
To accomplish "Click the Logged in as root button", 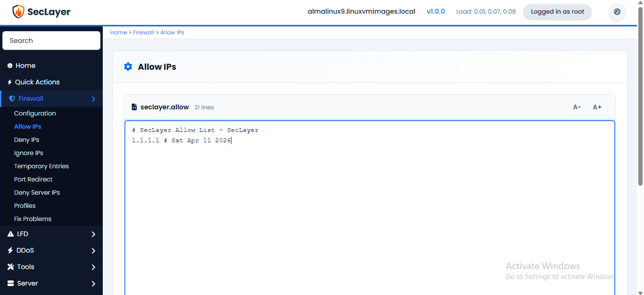I will tap(558, 12).
